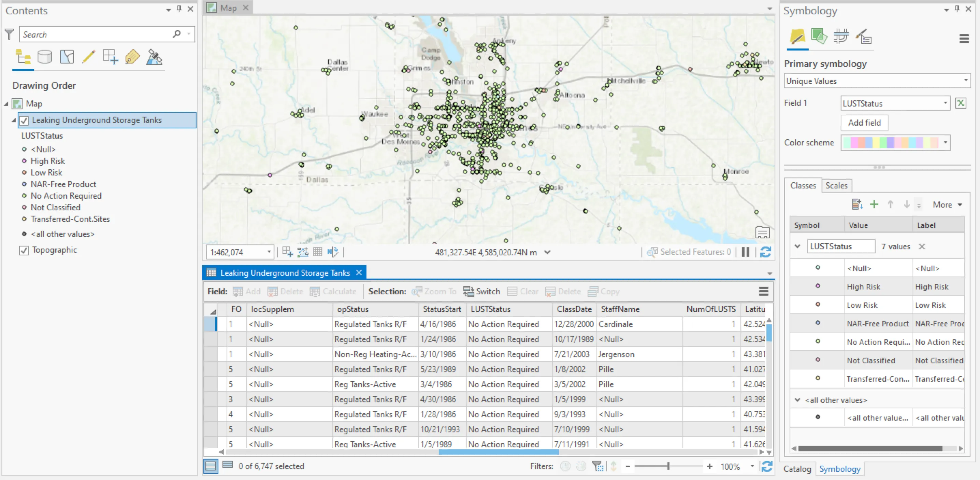980x480 pixels.
Task: Click the Clear selection icon
Action: tap(523, 292)
